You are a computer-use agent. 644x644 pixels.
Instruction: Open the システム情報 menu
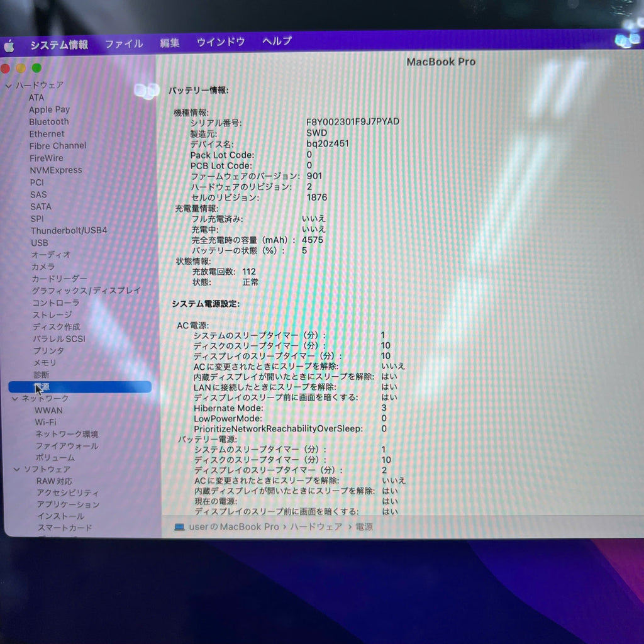(59, 45)
